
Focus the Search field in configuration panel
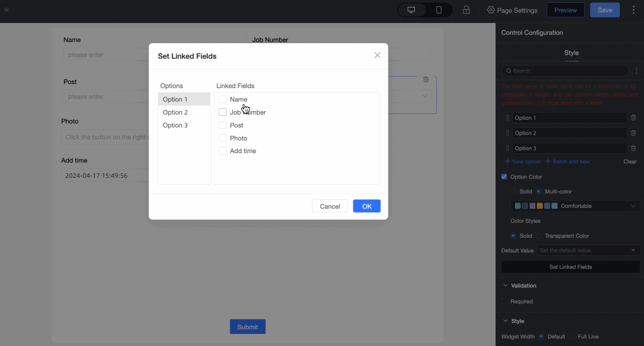565,71
